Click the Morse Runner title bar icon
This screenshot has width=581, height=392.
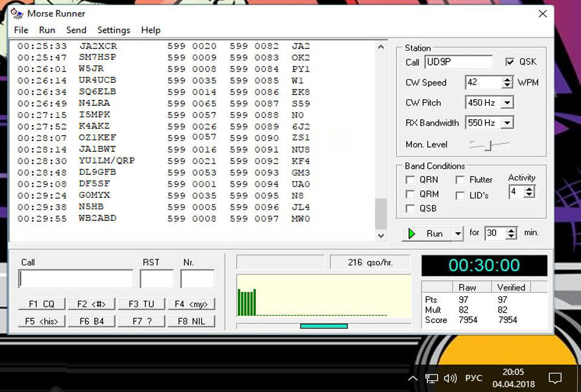18,13
